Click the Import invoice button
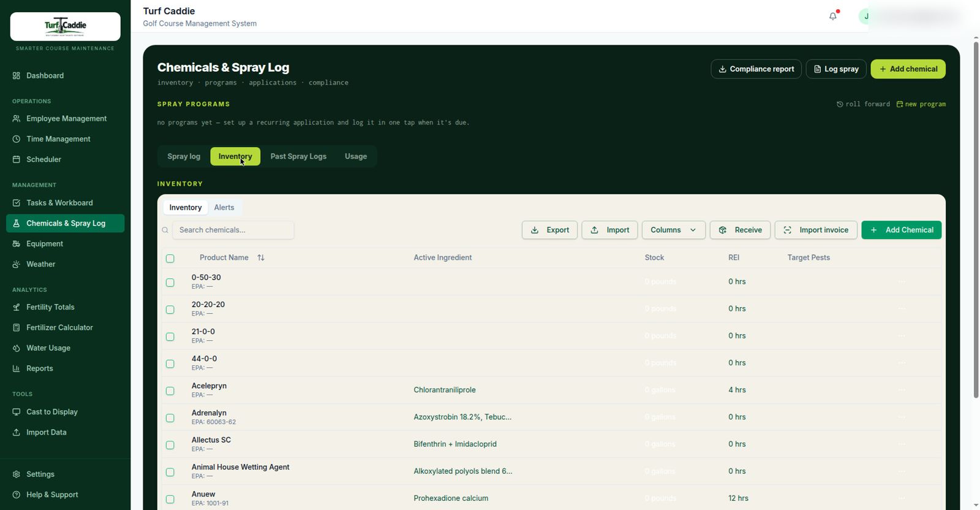 coord(816,230)
